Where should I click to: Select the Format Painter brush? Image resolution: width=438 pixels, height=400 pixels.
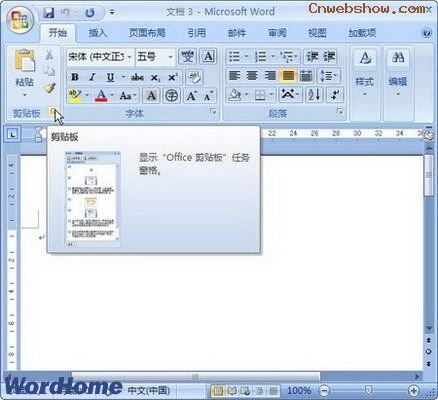click(x=49, y=88)
